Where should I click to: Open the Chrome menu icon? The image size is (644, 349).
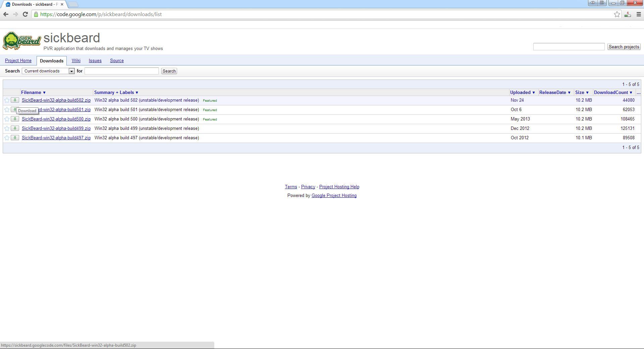(639, 14)
